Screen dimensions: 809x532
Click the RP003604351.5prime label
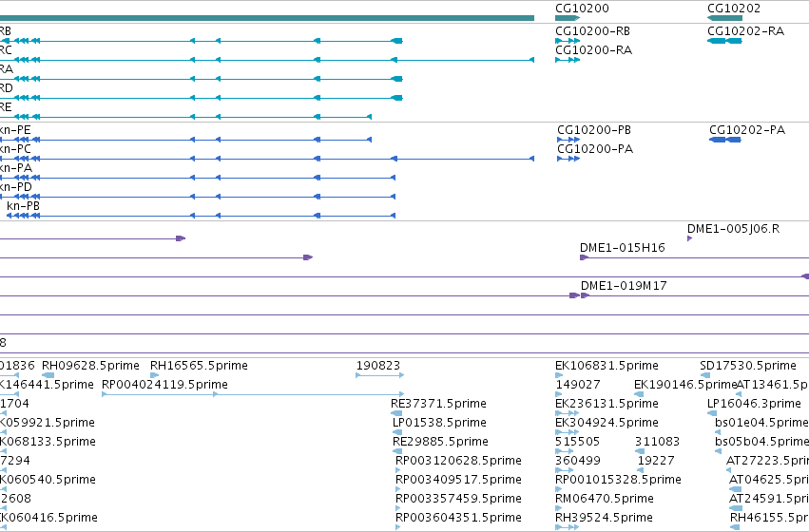(458, 518)
